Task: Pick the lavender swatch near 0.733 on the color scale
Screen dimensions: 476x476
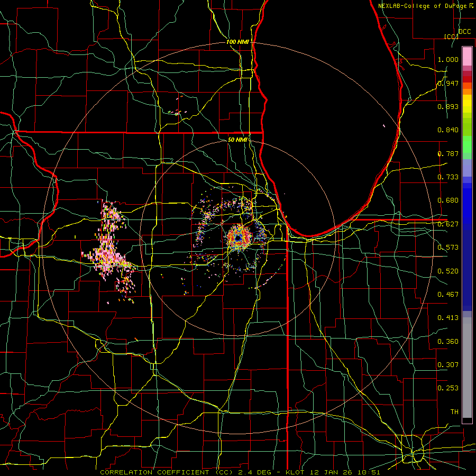Action: pyautogui.click(x=467, y=168)
